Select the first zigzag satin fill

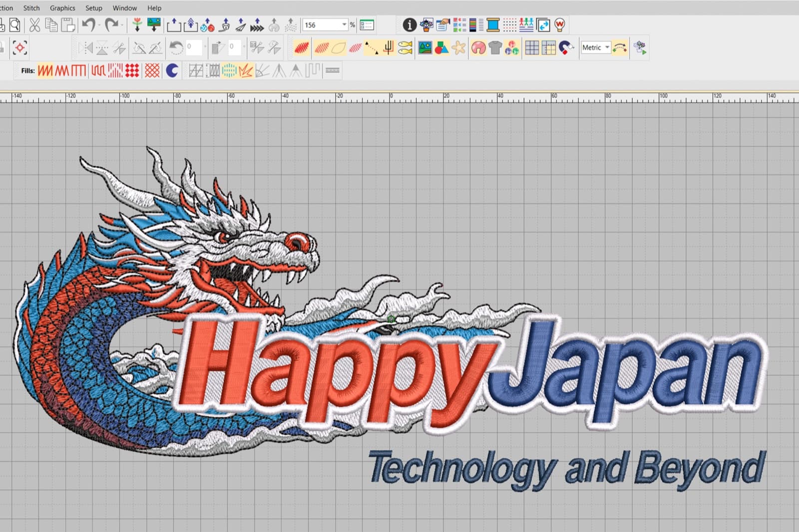[45, 71]
